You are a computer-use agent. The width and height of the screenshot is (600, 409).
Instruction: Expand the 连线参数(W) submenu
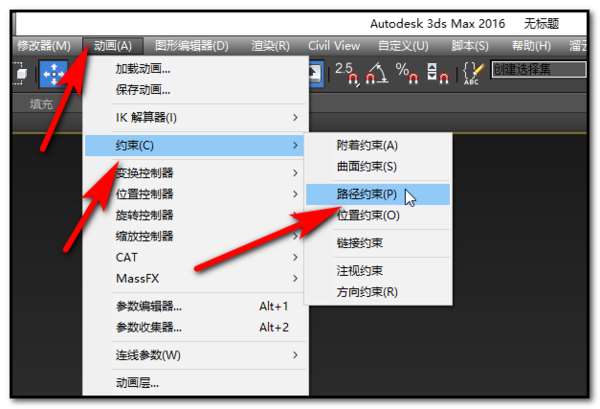[195, 355]
